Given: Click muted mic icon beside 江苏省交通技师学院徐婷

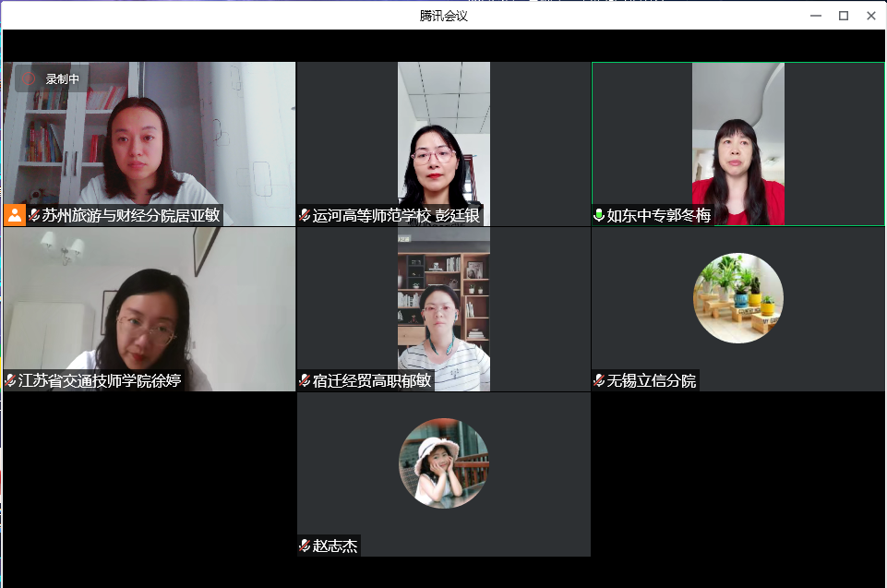Looking at the screenshot, I should [10, 380].
